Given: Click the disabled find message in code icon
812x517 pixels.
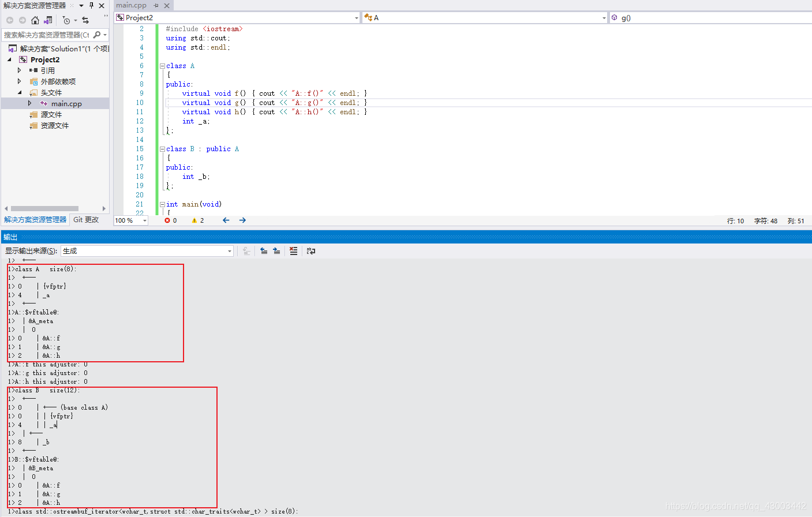Looking at the screenshot, I should click(246, 251).
